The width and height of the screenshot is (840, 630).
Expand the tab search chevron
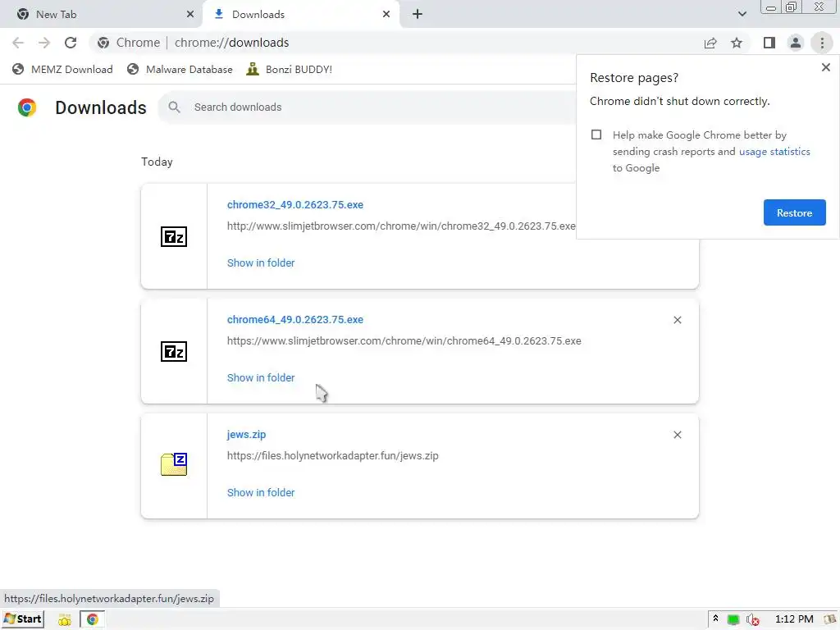742,15
